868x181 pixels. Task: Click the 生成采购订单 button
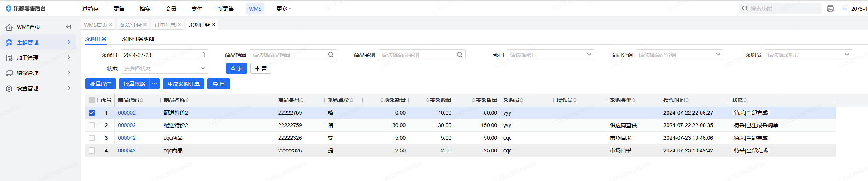coord(183,84)
